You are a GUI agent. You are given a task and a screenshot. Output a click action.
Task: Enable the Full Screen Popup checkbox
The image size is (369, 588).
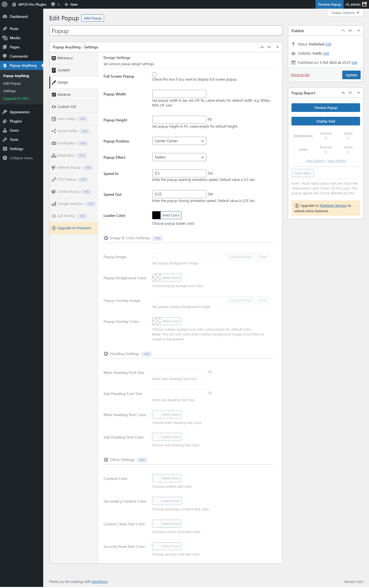click(154, 75)
